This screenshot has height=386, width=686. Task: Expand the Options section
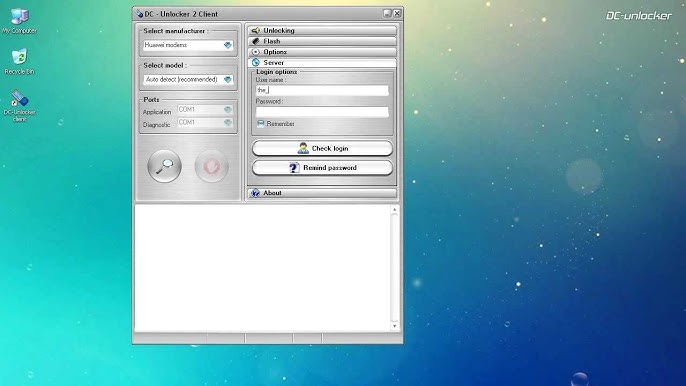(x=322, y=52)
